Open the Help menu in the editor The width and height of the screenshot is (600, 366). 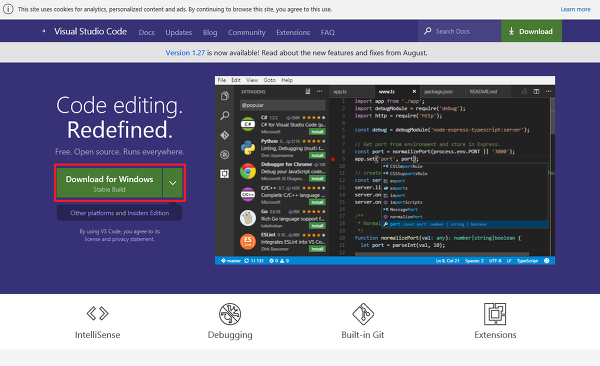[287, 80]
